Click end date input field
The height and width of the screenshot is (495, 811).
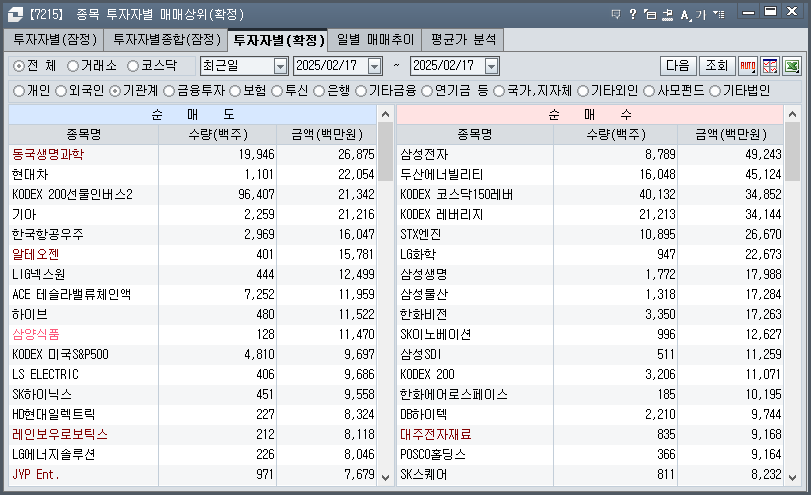click(x=448, y=66)
